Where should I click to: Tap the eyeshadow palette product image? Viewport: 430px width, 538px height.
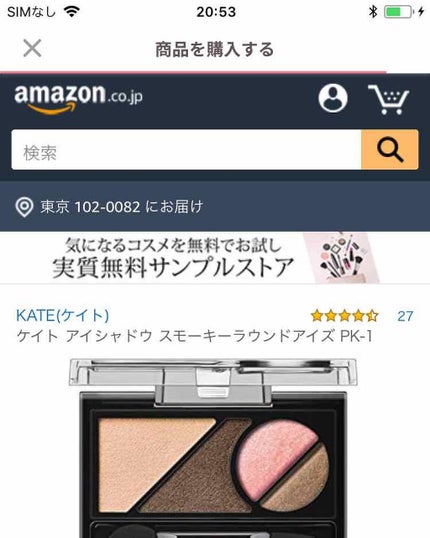[213, 448]
